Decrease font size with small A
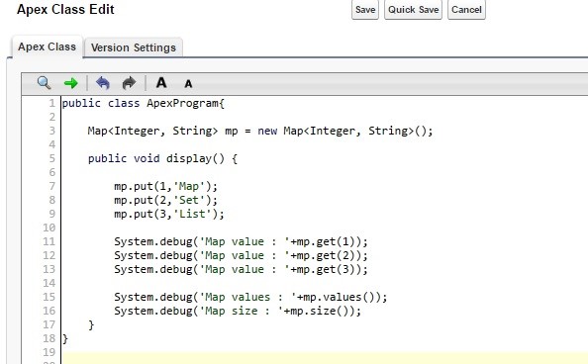 click(x=188, y=84)
